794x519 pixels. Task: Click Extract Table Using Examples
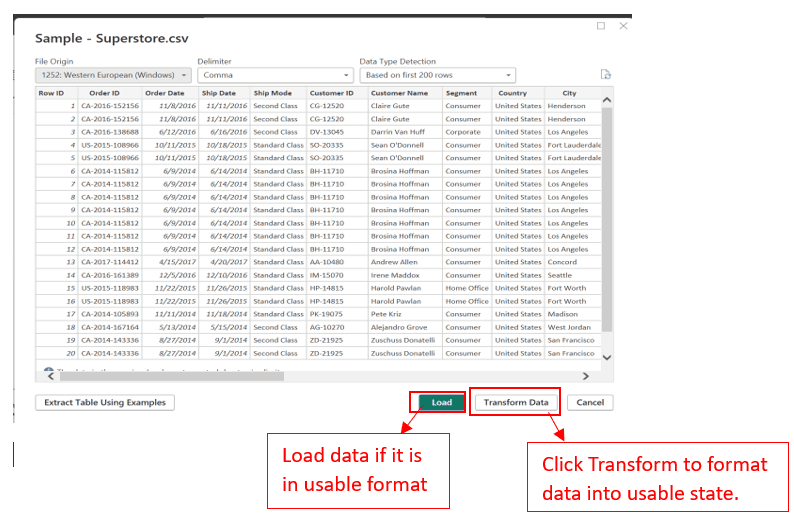pos(104,402)
